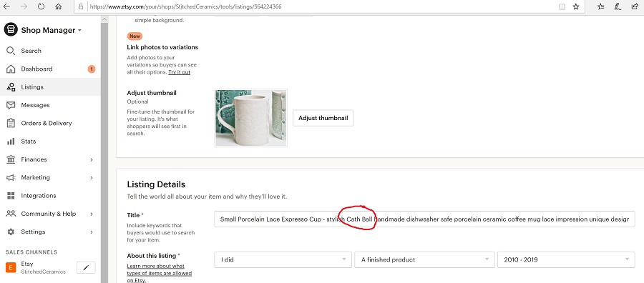Open the '2010 - 2019' when-made dropdown

click(566, 259)
